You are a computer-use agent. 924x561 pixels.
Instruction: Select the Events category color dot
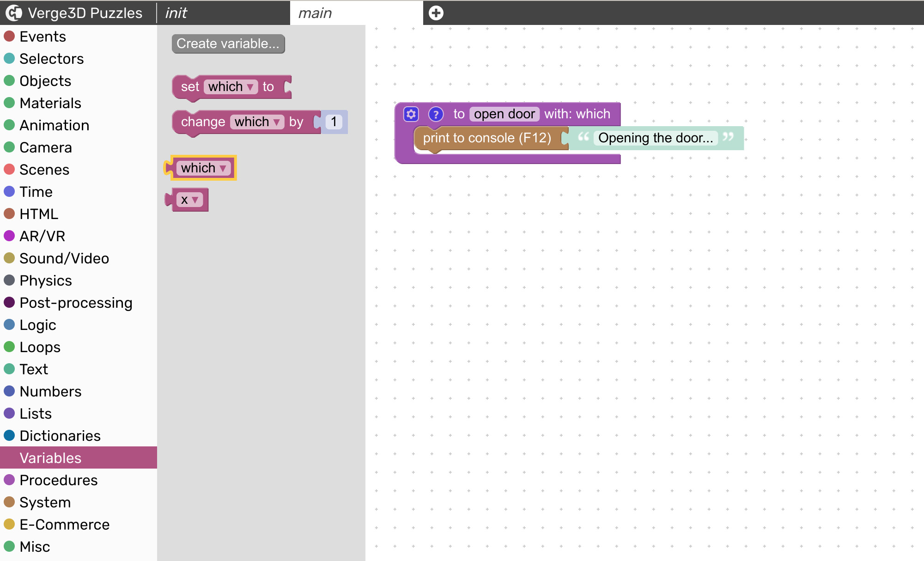(9, 36)
